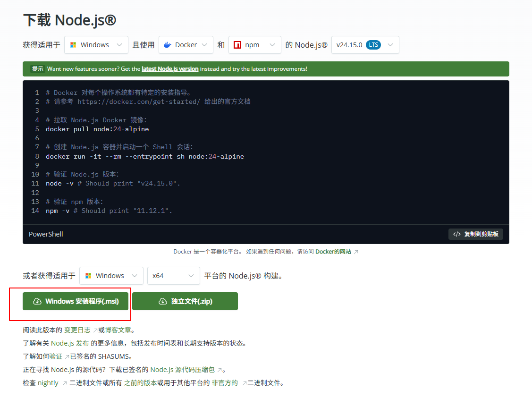Open the nightly builds link
Screen dimensions: 532x398
click(x=48, y=383)
